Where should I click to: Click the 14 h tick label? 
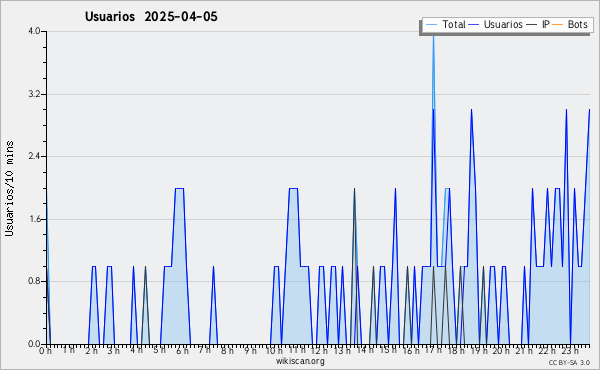pos(365,350)
